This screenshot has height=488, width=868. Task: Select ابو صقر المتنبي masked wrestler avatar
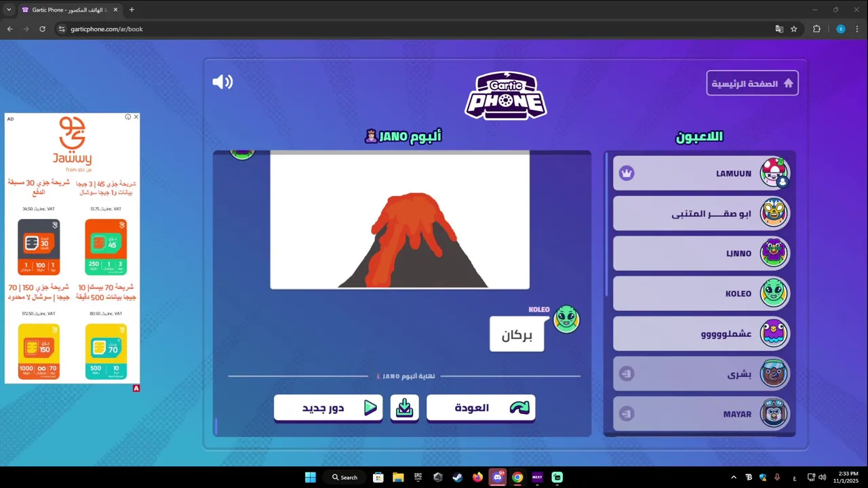774,213
